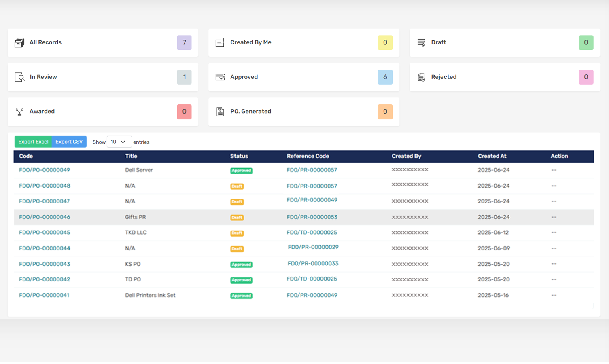The width and height of the screenshot is (609, 364).
Task: Select the In Review filter card
Action: point(103,77)
